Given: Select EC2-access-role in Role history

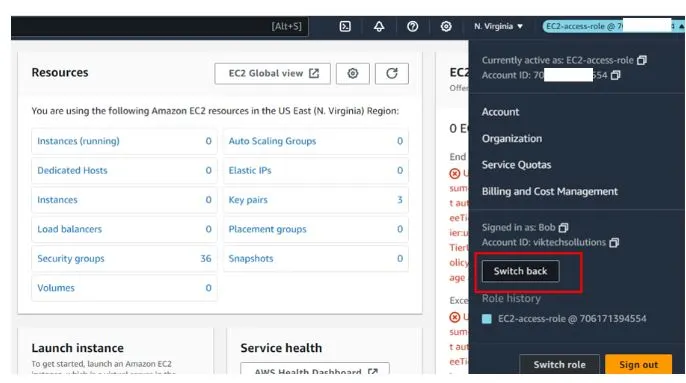Looking at the screenshot, I should click(572, 319).
